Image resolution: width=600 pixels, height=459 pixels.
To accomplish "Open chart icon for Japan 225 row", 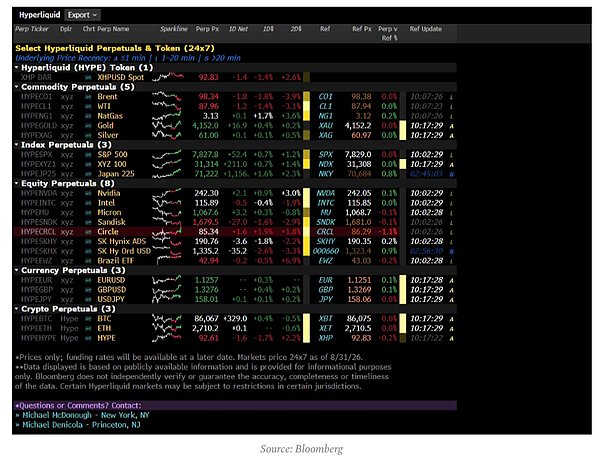I will (88, 174).
